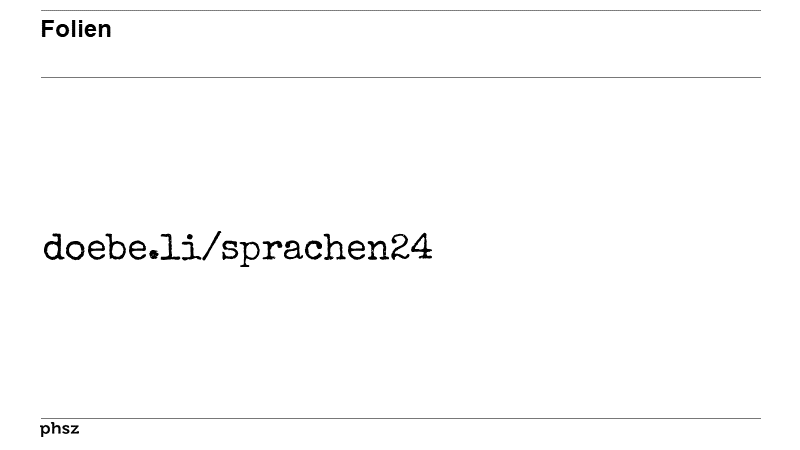Image resolution: width=800 pixels, height=450 pixels.
Task: Select the Folien slide title
Action: (76, 29)
